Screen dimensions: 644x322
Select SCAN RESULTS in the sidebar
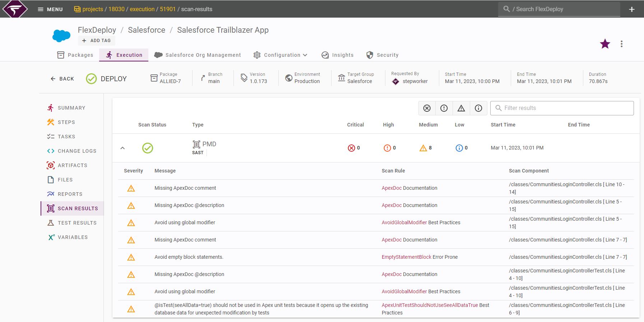pyautogui.click(x=72, y=208)
